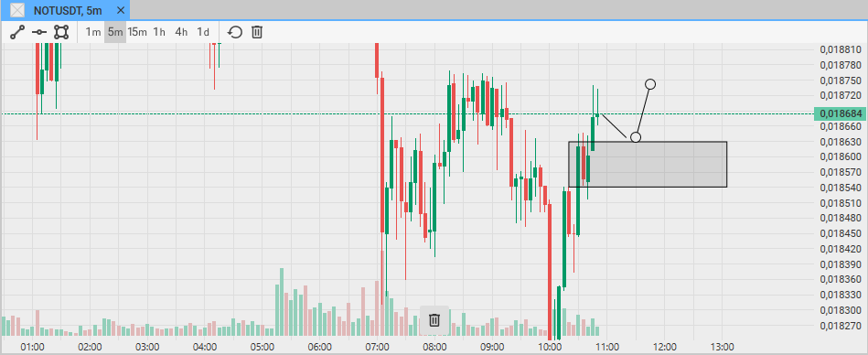Click the current price label 0,018684
This screenshot has height=355, width=868.
pos(841,113)
